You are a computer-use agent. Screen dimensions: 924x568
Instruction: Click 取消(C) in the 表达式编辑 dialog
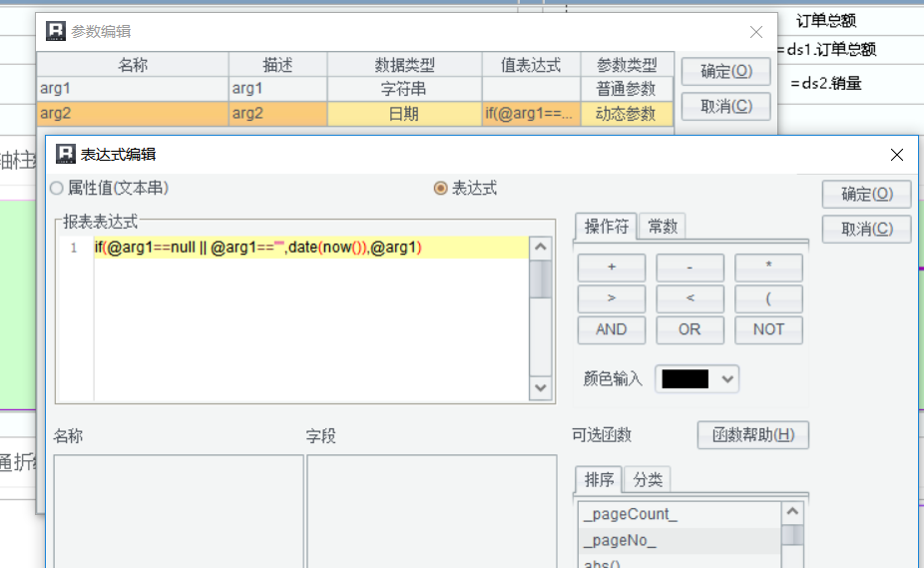(x=866, y=229)
